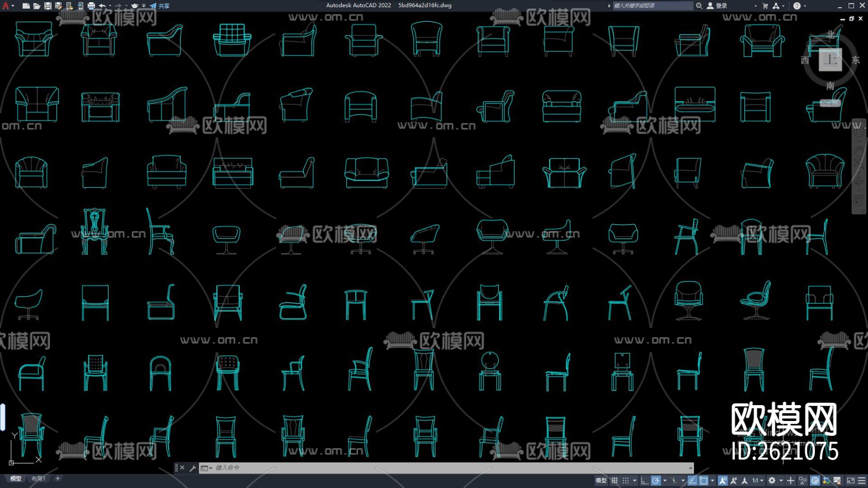Toggle grid display in status bar
This screenshot has height=488, width=868.
[615, 480]
